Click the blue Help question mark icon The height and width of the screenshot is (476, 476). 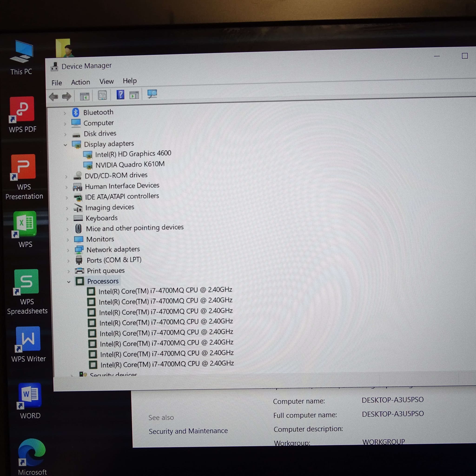pyautogui.click(x=120, y=95)
